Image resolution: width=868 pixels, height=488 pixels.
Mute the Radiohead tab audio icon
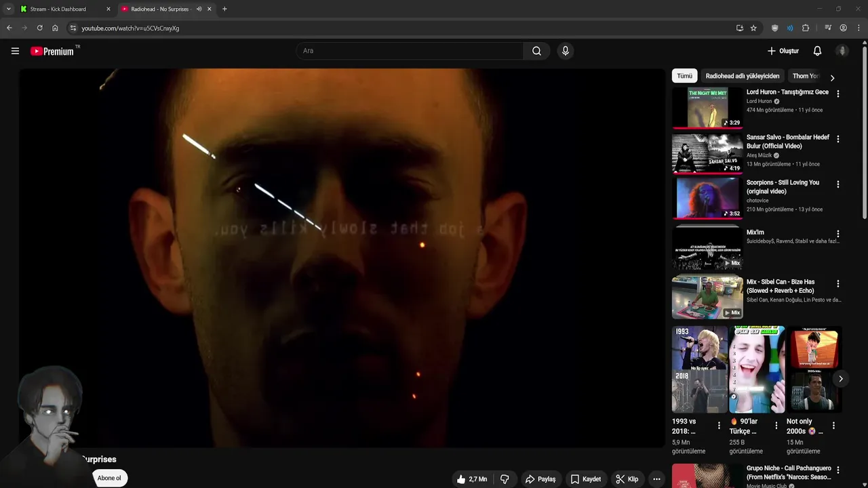[x=199, y=9]
